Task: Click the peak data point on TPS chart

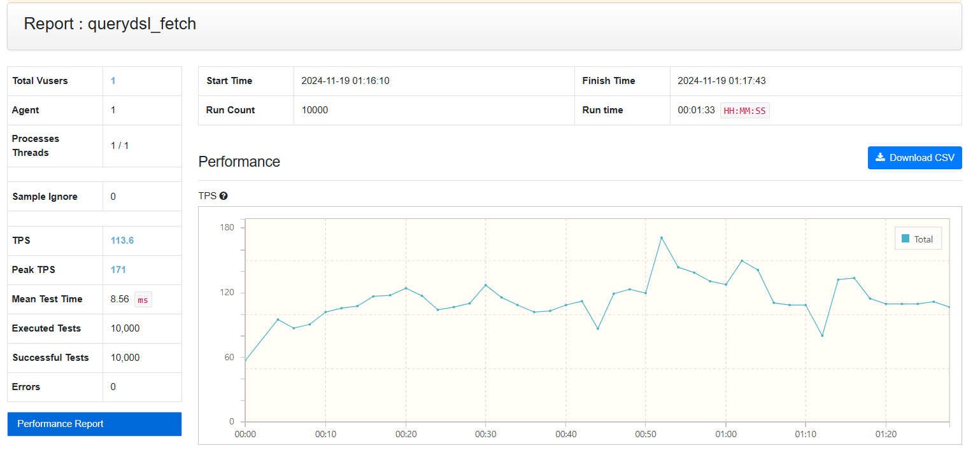Action: [662, 237]
